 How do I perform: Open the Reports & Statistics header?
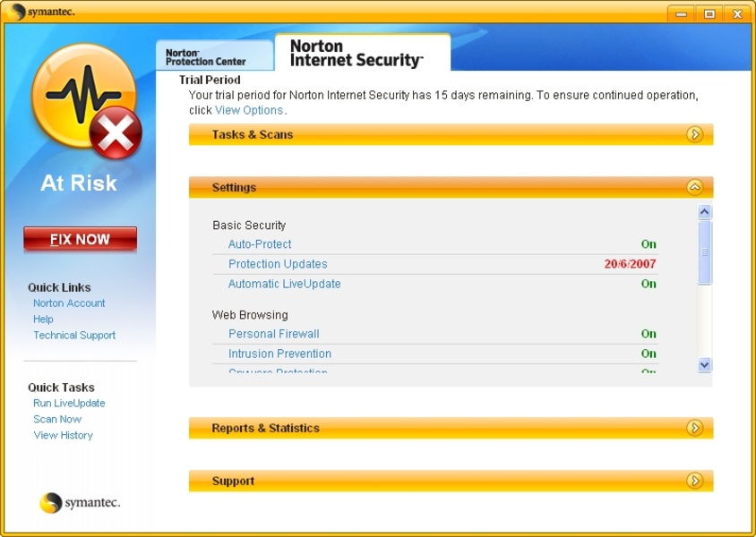451,428
